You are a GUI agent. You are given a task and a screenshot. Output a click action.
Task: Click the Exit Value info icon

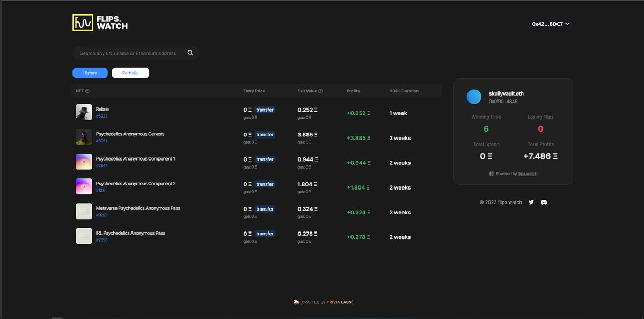click(x=320, y=91)
